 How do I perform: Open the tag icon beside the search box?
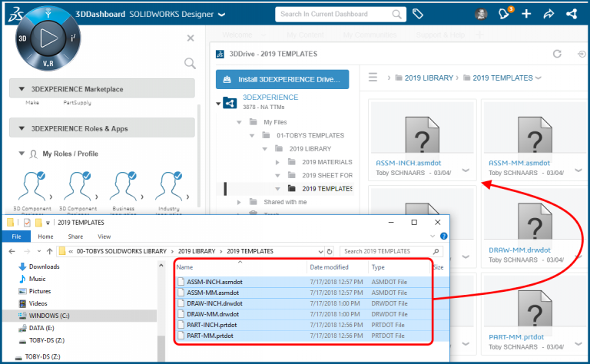pos(419,14)
